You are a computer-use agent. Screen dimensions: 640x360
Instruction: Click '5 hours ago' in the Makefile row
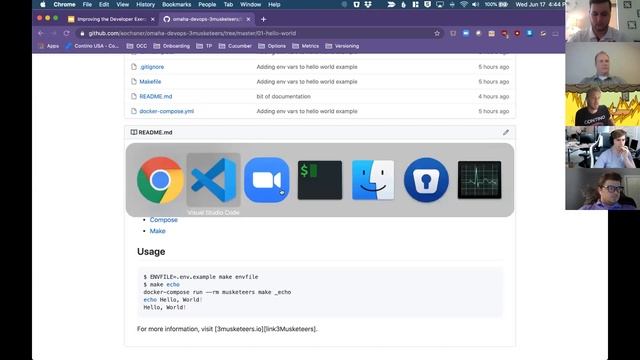pyautogui.click(x=493, y=82)
